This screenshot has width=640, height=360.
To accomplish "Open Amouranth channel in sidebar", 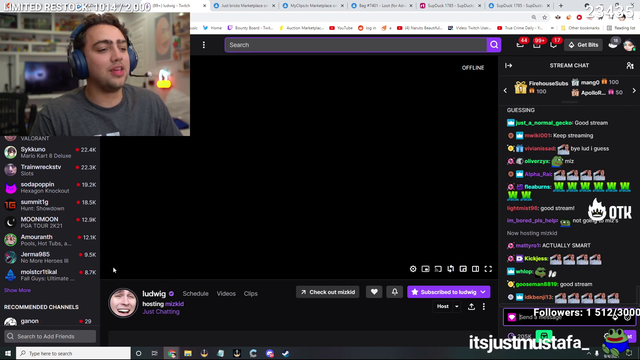I will [50, 240].
